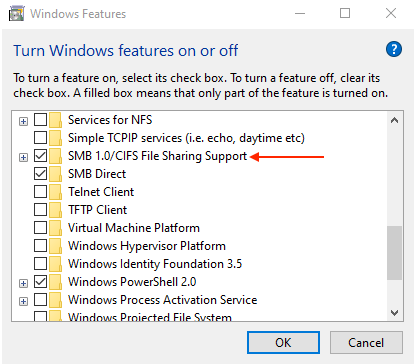The height and width of the screenshot is (364, 414).
Task: Click the Telnet Client folder icon
Action: tap(55, 192)
